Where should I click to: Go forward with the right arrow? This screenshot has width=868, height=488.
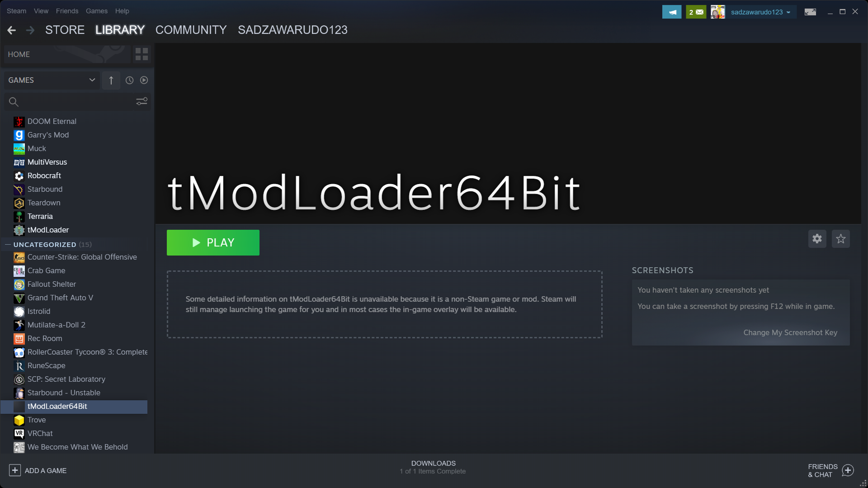(x=30, y=30)
